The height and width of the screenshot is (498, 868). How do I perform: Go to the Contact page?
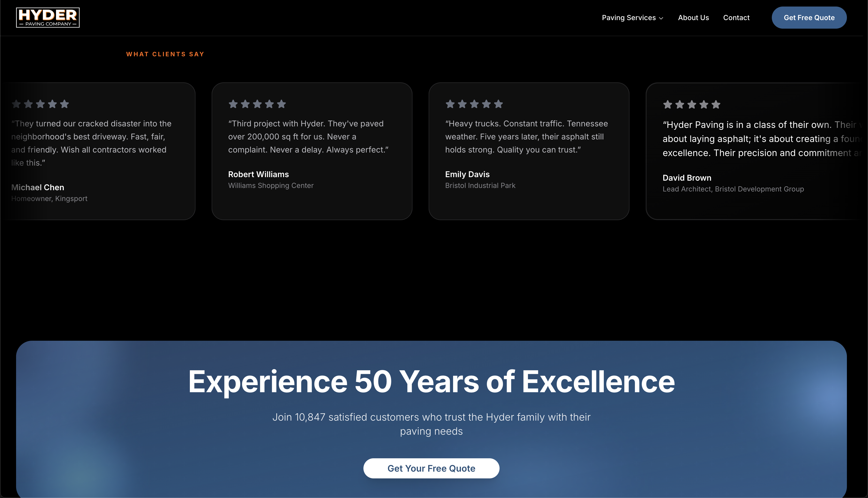pos(736,17)
